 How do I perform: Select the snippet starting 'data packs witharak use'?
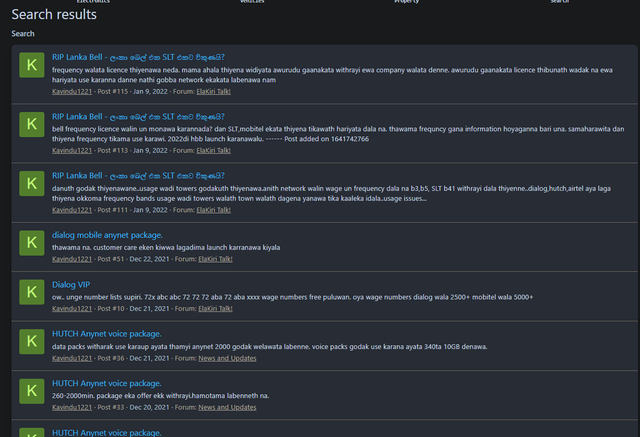coord(269,347)
